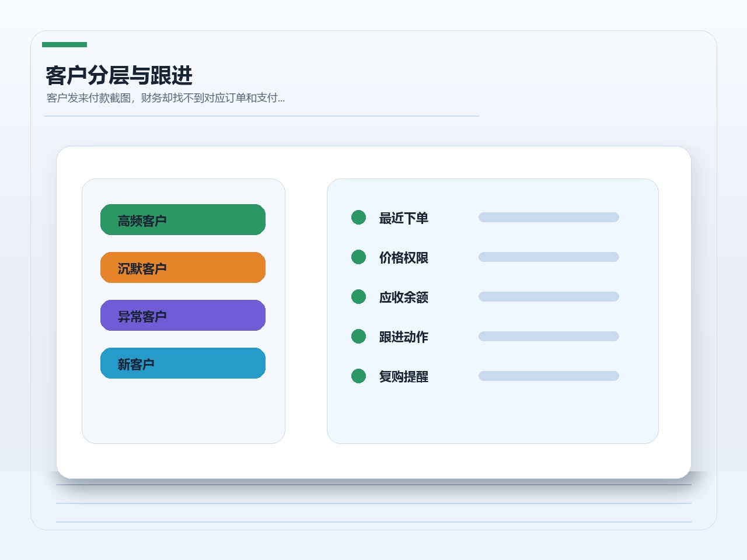The width and height of the screenshot is (747, 560).
Task: Click the 客户分层与跟进 title
Action: (x=119, y=76)
